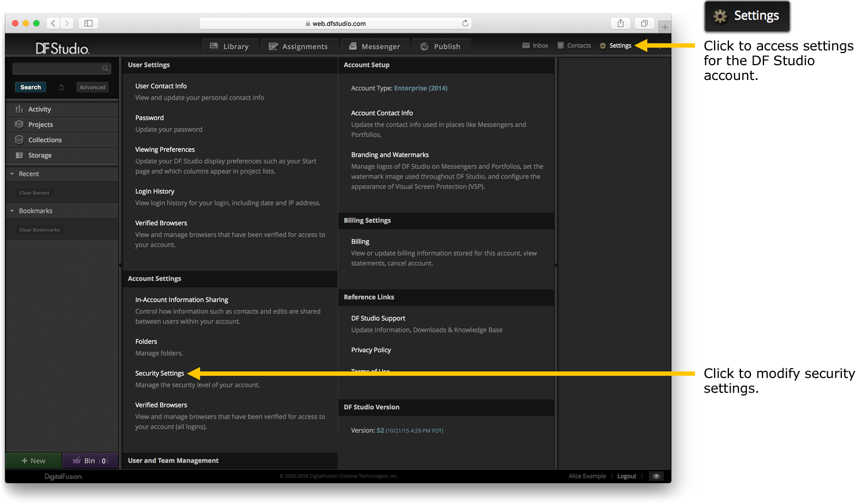Select Activity in left sidebar
This screenshot has height=504, width=866.
[x=62, y=109]
